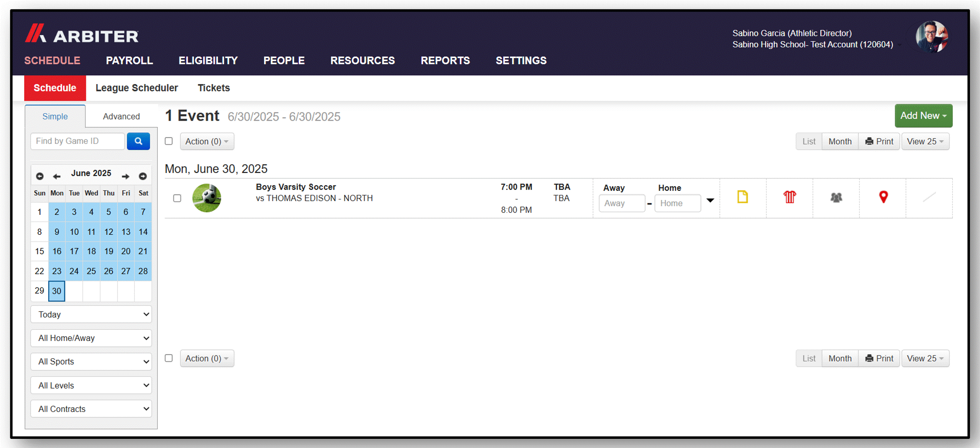
Task: Click the soccer ball event thumbnail
Action: (207, 198)
